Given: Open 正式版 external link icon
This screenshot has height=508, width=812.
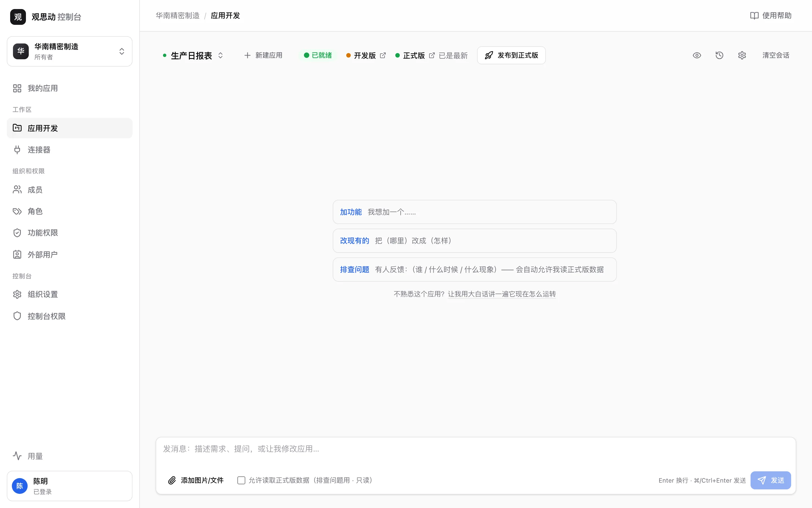Looking at the screenshot, I should click(x=432, y=55).
